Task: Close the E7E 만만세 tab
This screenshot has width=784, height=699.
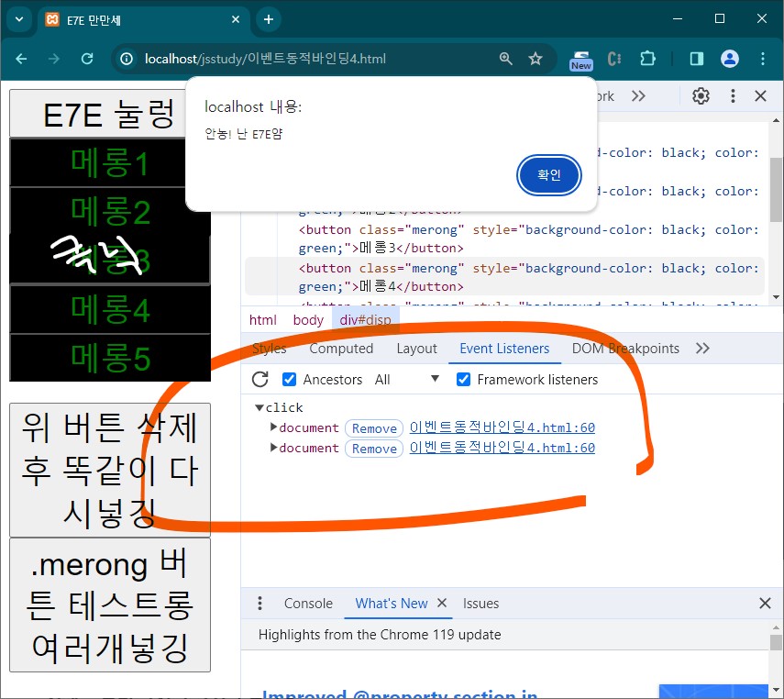Action: tap(236, 19)
